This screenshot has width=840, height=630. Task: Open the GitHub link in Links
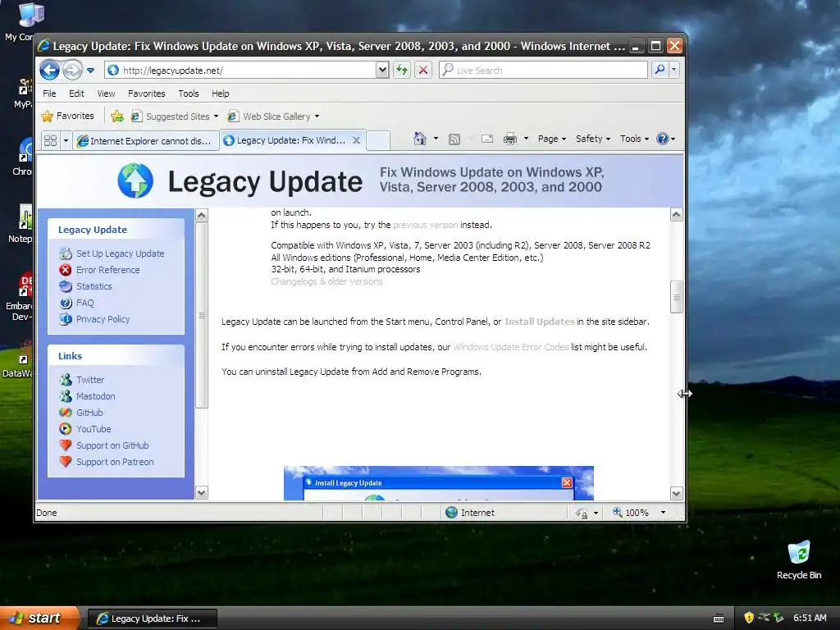(89, 413)
